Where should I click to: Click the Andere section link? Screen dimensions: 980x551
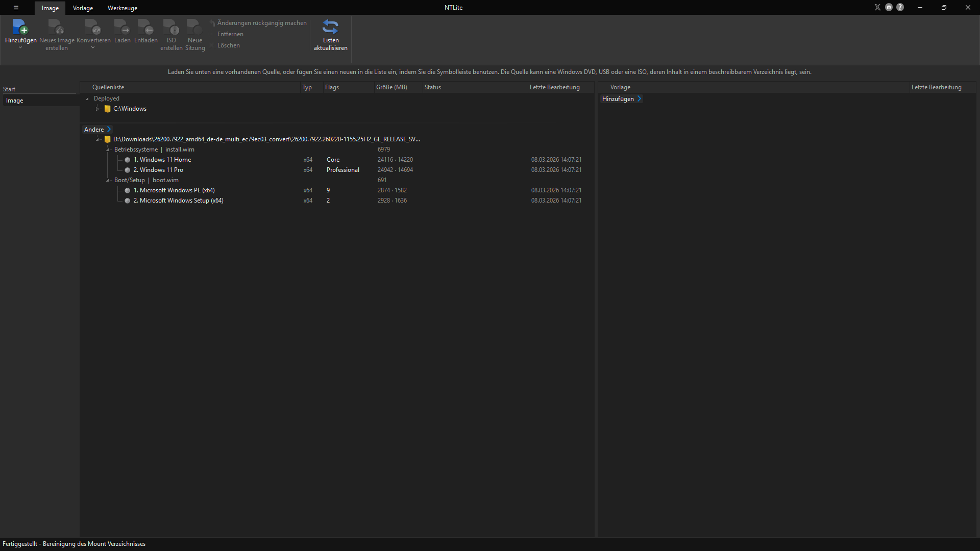tap(97, 130)
